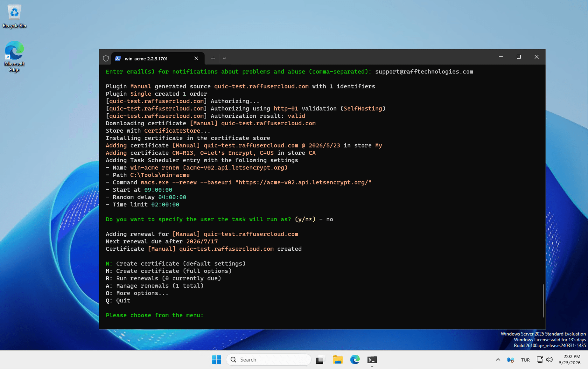Image resolution: width=588 pixels, height=369 pixels.
Task: Minimize the terminal window
Action: [x=501, y=57]
